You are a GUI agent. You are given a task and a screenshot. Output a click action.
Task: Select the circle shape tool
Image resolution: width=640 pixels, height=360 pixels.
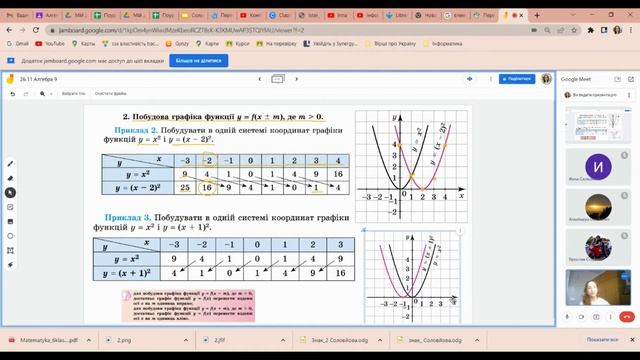[11, 236]
